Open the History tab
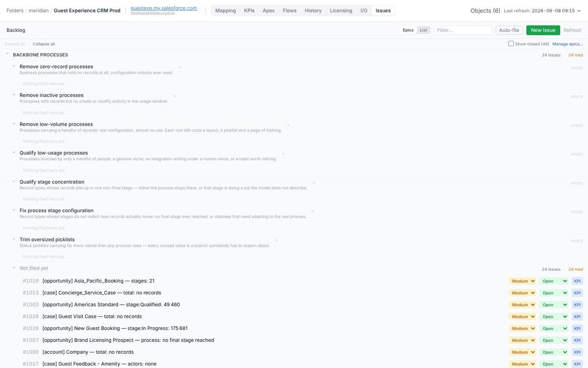The width and height of the screenshot is (588, 368). [x=313, y=11]
